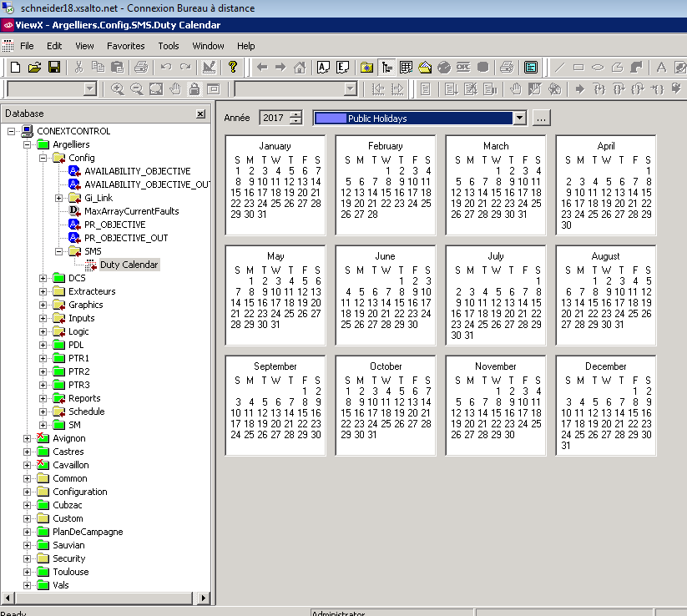Open the Tools menu
The width and height of the screenshot is (687, 616).
click(x=169, y=46)
